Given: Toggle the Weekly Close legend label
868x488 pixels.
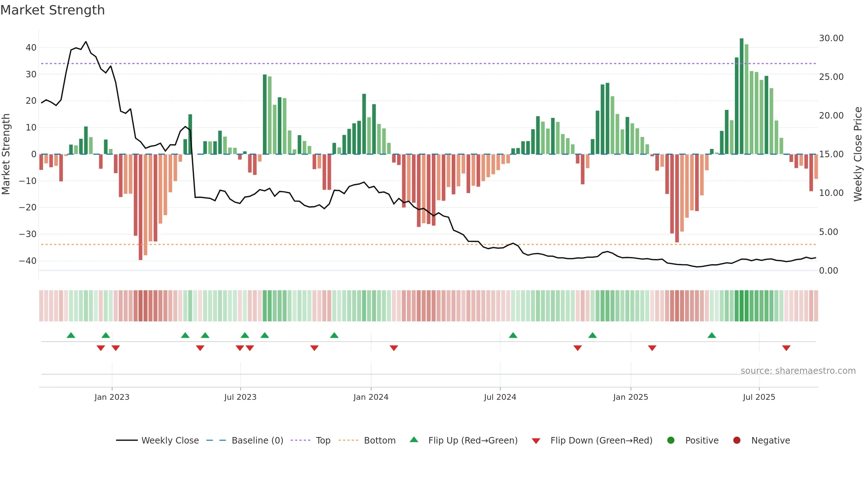Looking at the screenshot, I should point(170,440).
